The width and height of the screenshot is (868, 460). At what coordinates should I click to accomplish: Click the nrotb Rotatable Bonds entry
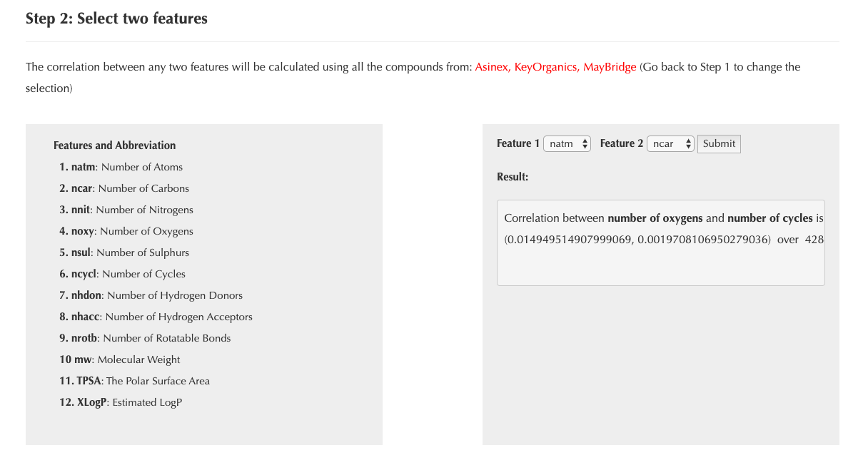145,338
